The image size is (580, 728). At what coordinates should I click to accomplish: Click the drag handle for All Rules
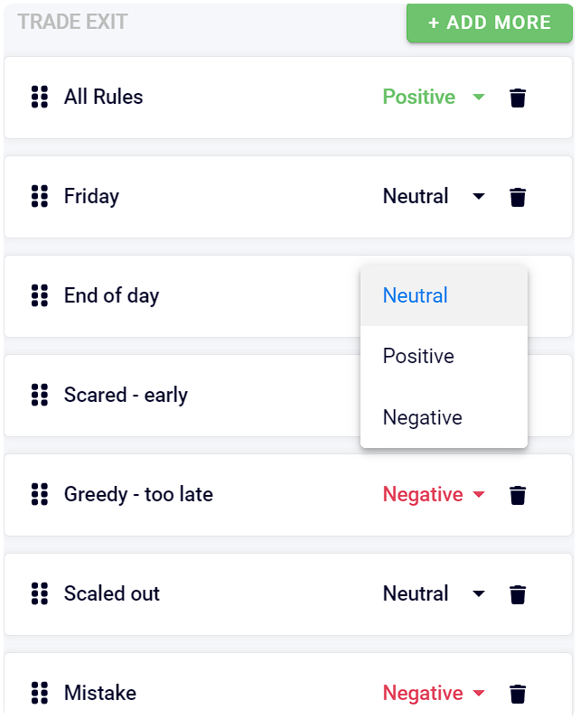point(39,97)
